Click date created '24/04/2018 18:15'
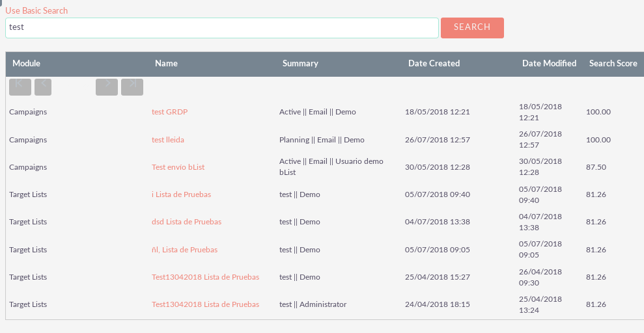The image size is (644, 333). (437, 304)
